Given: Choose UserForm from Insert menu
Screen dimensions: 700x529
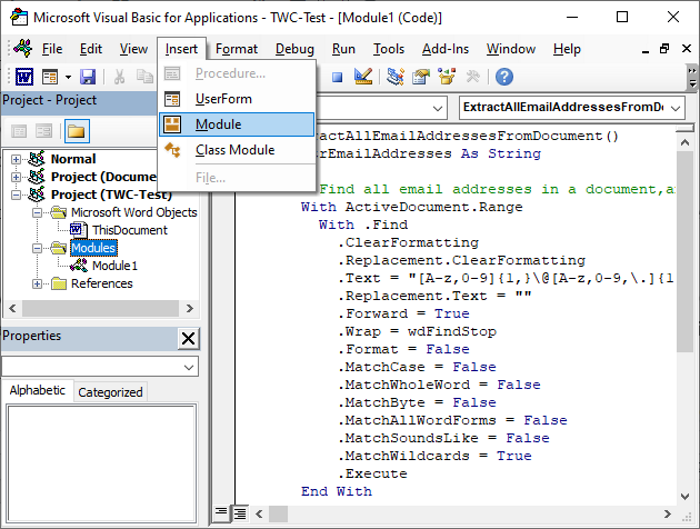Looking at the screenshot, I should pyautogui.click(x=237, y=99).
